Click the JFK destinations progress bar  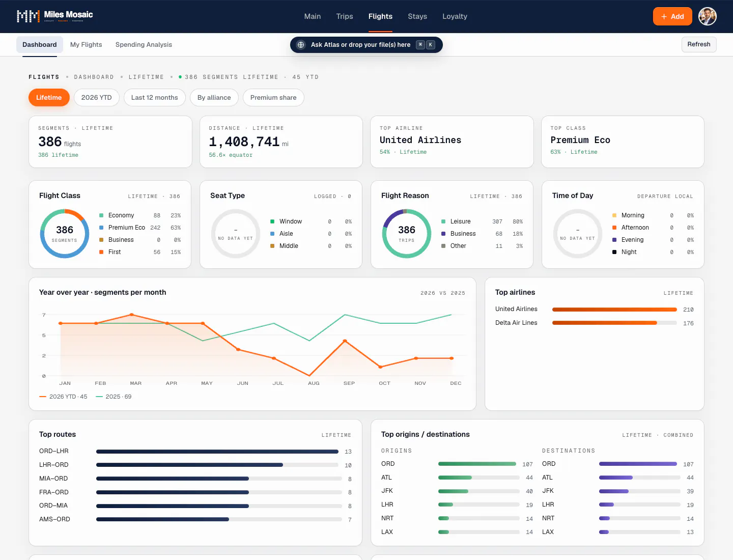click(640, 491)
